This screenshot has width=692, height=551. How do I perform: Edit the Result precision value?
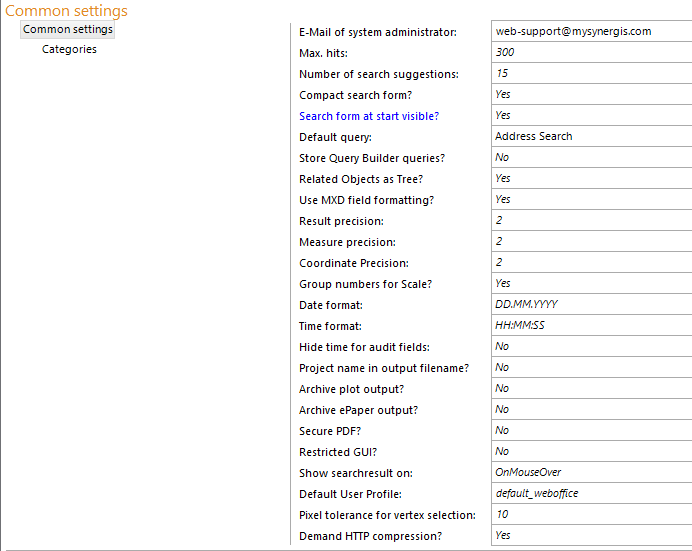coord(590,220)
